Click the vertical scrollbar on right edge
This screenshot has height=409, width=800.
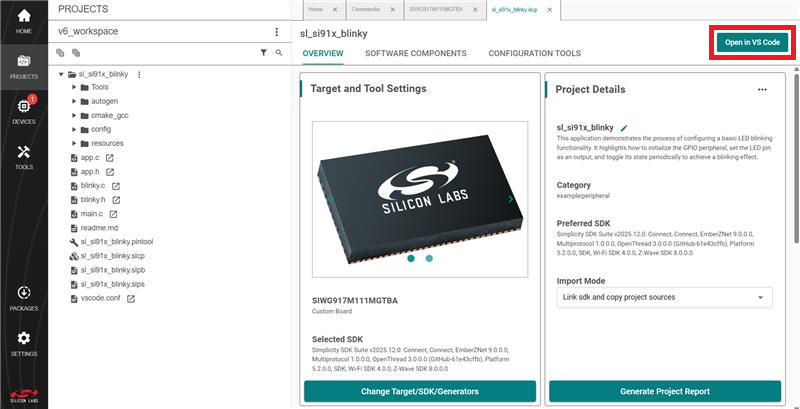pyautogui.click(x=796, y=158)
